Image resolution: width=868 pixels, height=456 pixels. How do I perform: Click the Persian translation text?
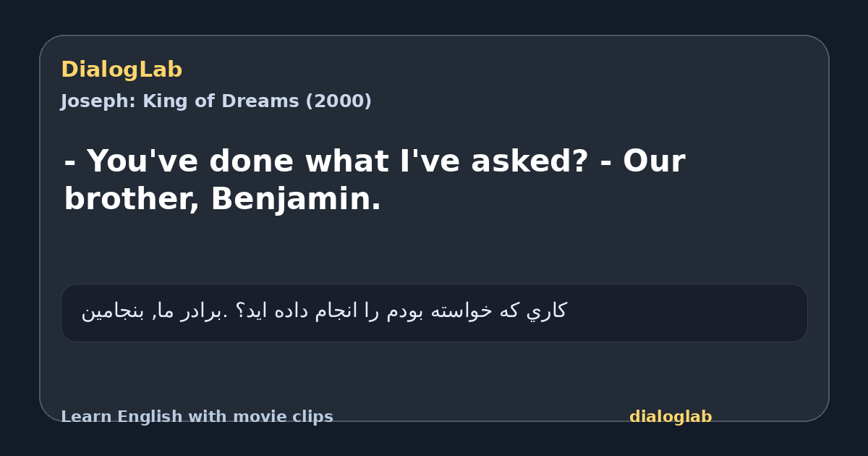323,311
